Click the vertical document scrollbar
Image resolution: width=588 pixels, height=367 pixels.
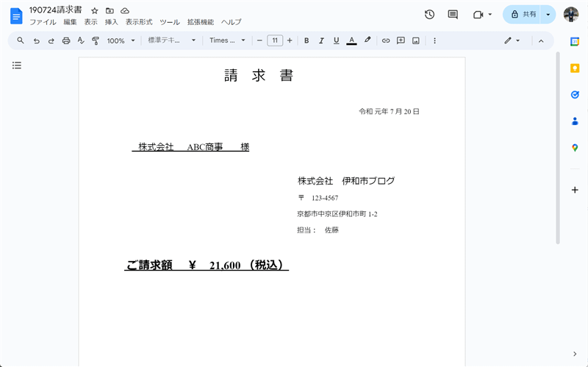[x=558, y=149]
